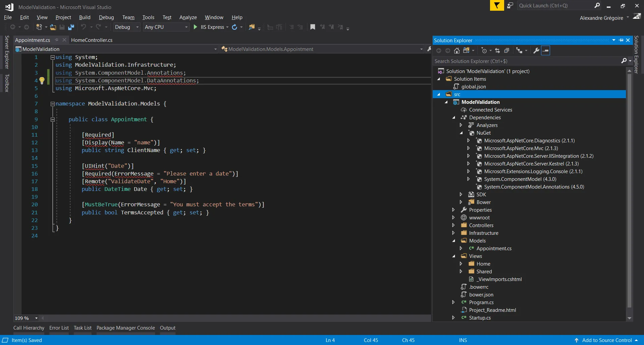Click the Home icon in Solution Explorer toolbar
644x345 pixels.
pos(457,51)
